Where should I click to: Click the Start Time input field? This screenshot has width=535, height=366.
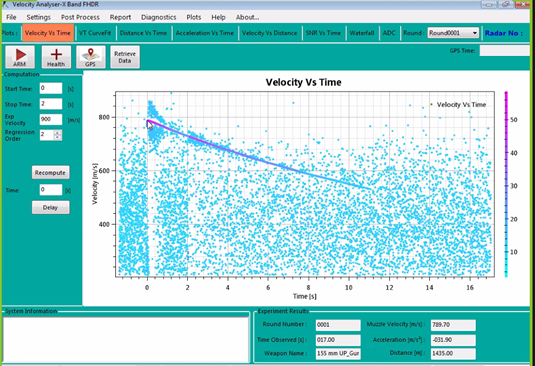click(51, 88)
